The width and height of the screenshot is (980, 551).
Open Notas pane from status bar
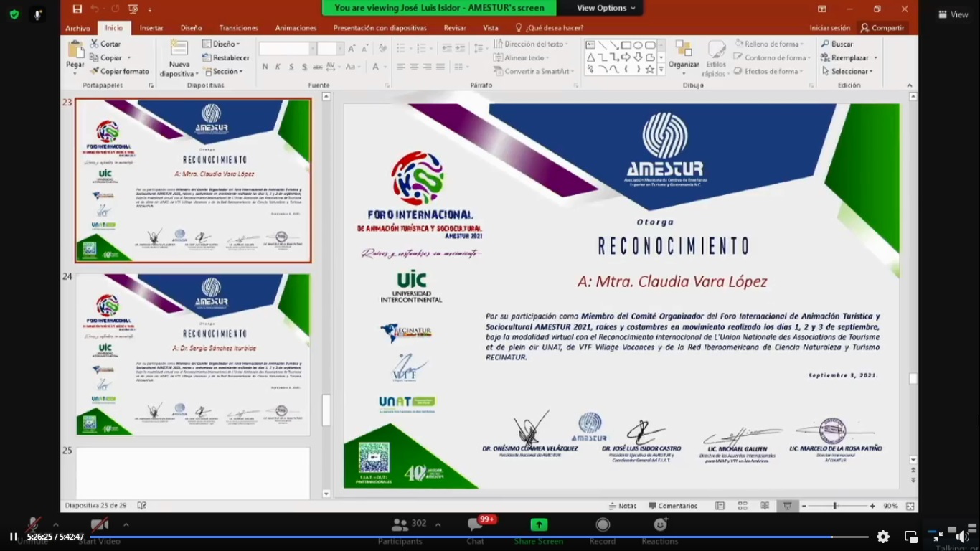pyautogui.click(x=622, y=506)
